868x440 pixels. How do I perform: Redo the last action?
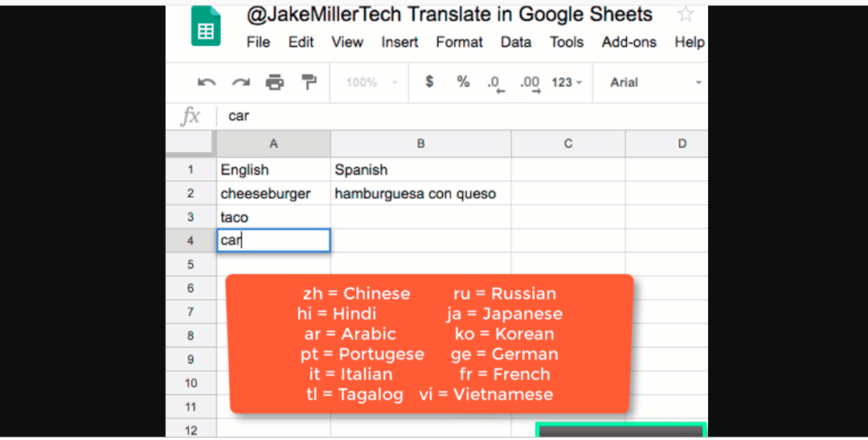[241, 83]
